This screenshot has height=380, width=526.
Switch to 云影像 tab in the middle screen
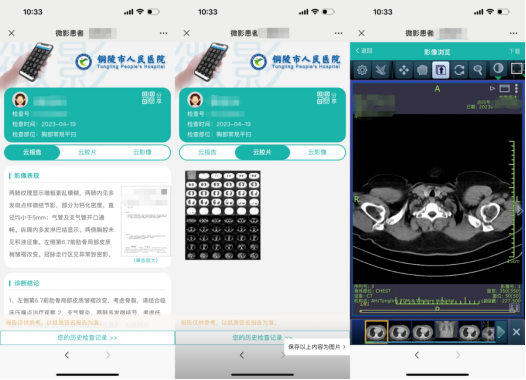pyautogui.click(x=317, y=152)
